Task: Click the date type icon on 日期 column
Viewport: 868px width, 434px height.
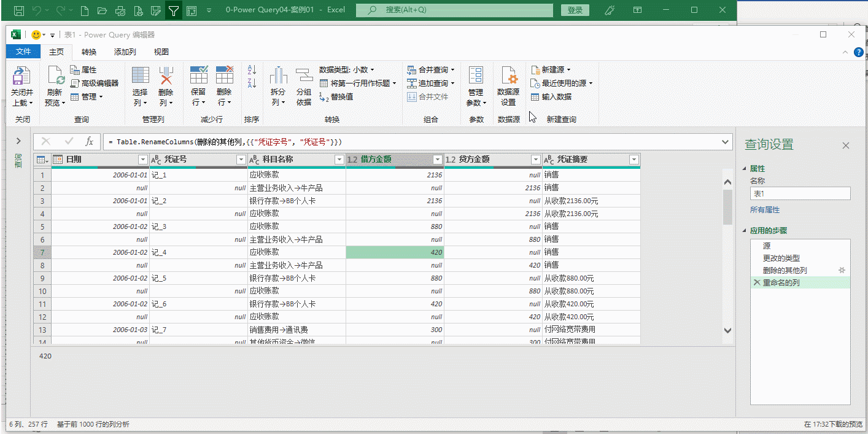Action: tap(58, 160)
